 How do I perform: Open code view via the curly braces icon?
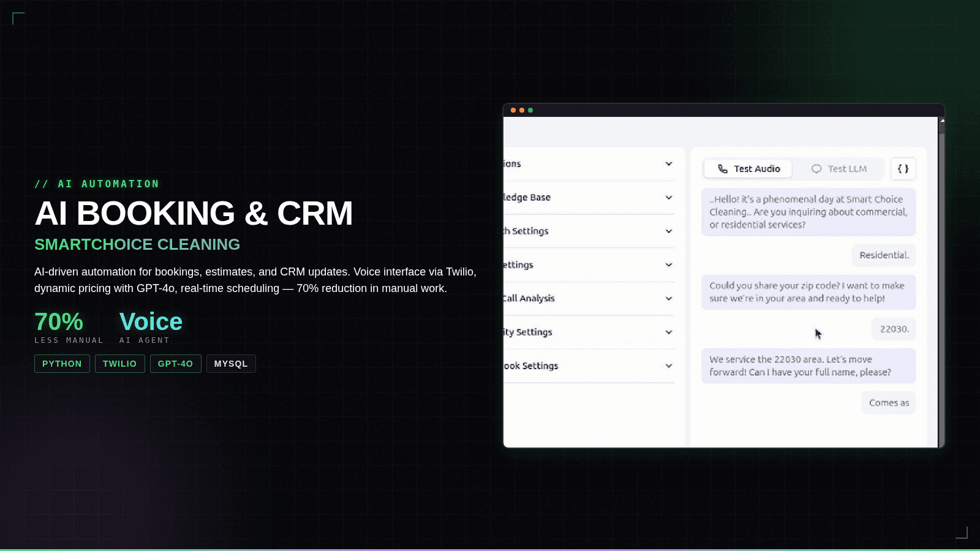[903, 168]
